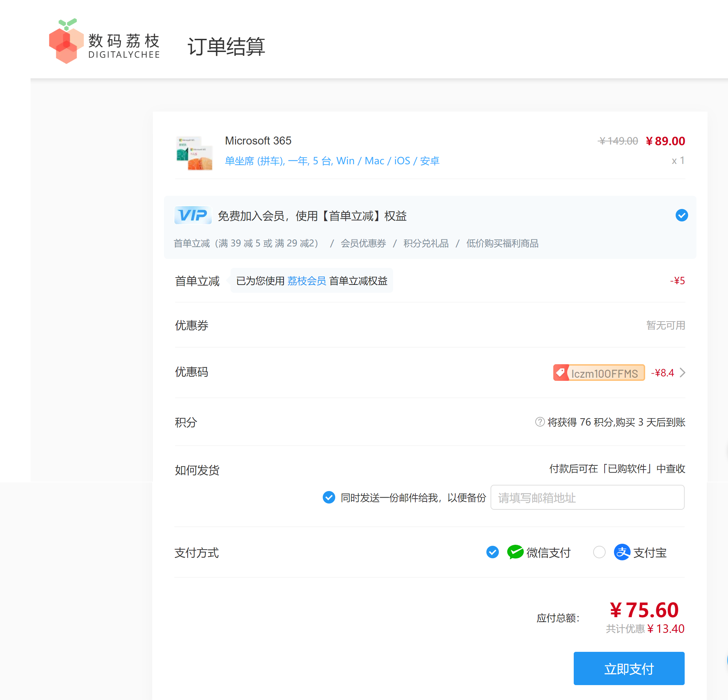Open the 荔枝会员 link
This screenshot has width=728, height=700.
(306, 281)
